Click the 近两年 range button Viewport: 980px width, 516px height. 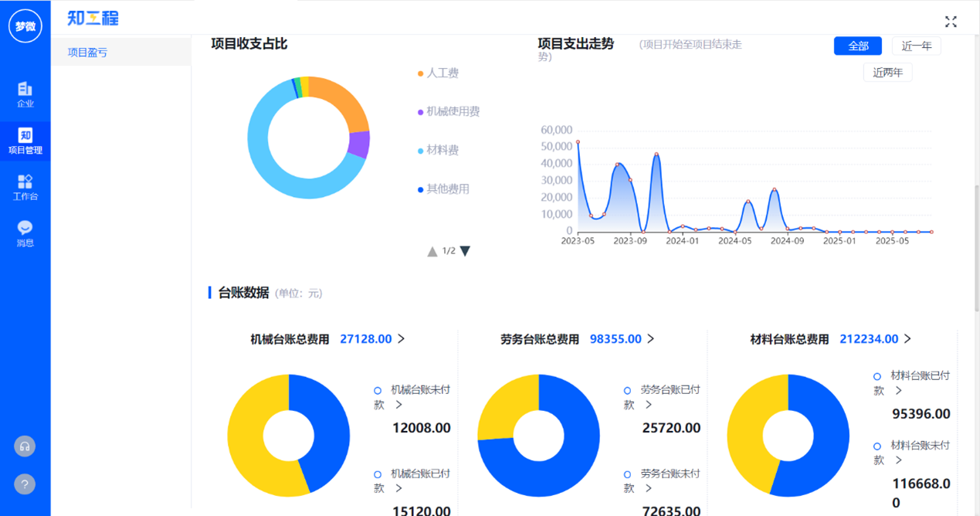tap(887, 73)
